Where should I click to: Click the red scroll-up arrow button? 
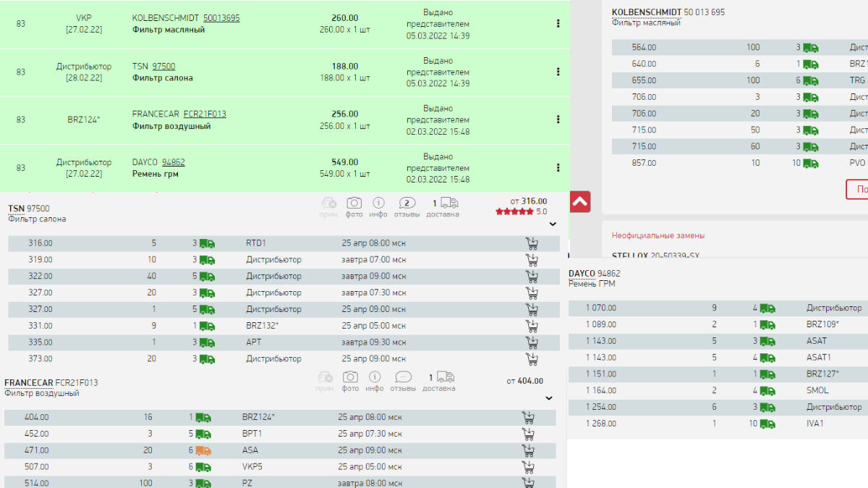point(580,202)
